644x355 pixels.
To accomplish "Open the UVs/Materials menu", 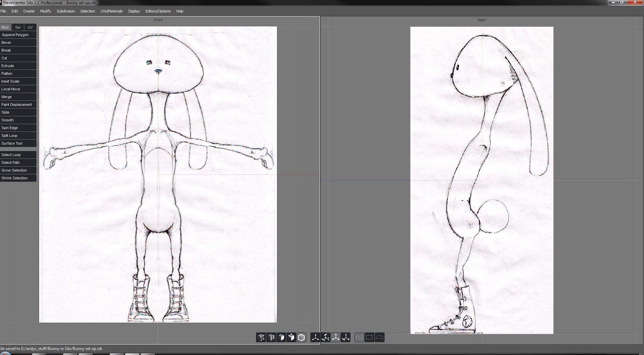I will (111, 11).
